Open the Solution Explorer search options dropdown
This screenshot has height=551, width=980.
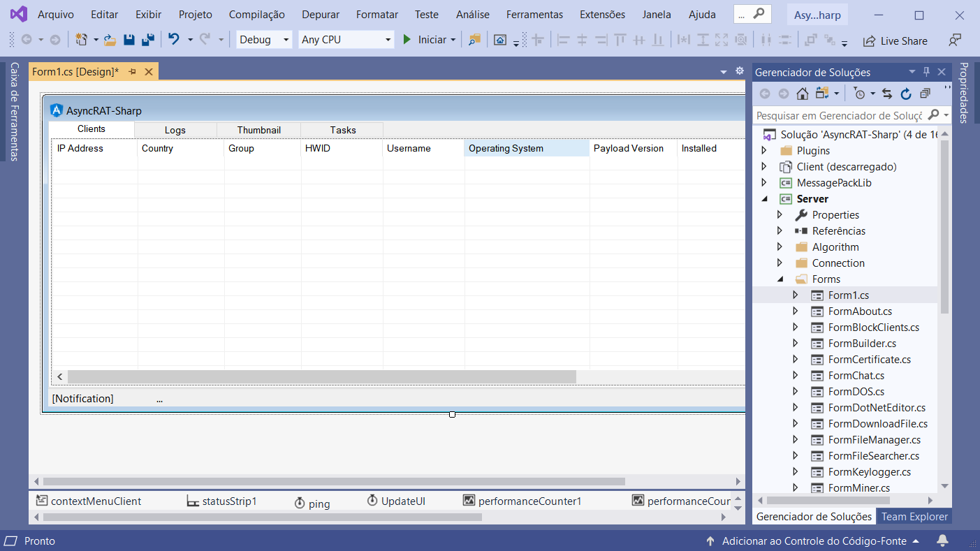tap(946, 115)
